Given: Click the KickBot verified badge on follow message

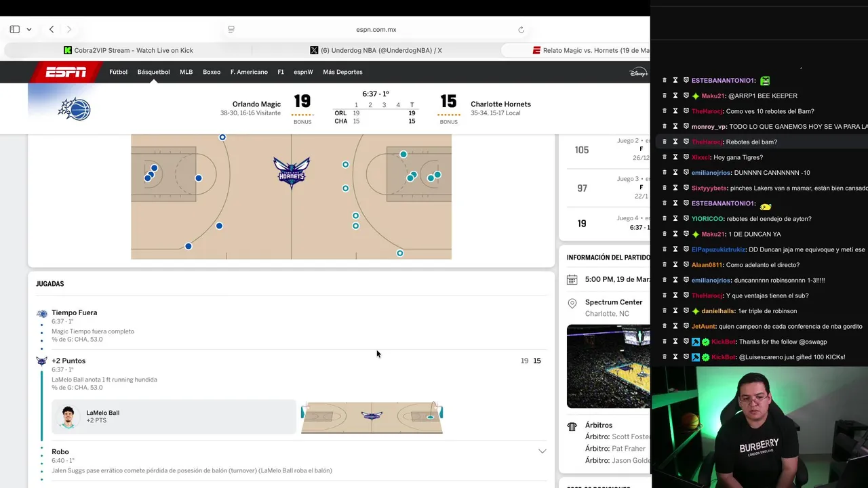Looking at the screenshot, I should click(705, 342).
